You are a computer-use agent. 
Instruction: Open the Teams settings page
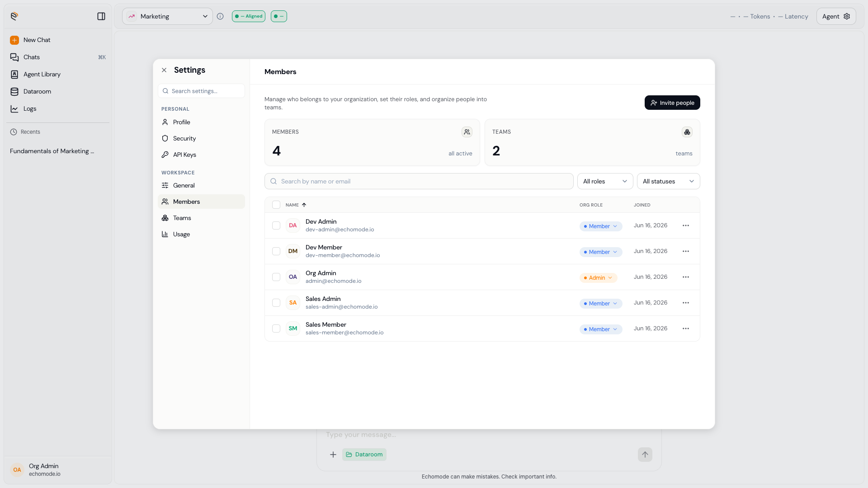[x=201, y=218]
